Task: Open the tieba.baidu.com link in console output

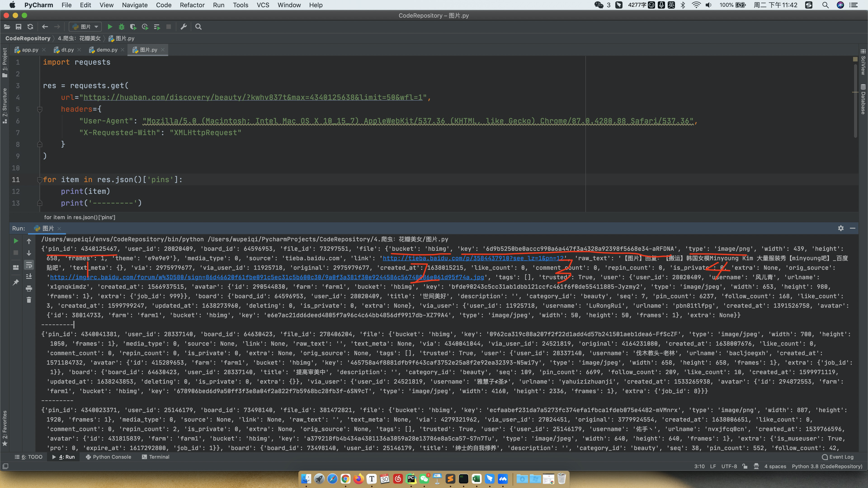Action: pyautogui.click(x=473, y=258)
